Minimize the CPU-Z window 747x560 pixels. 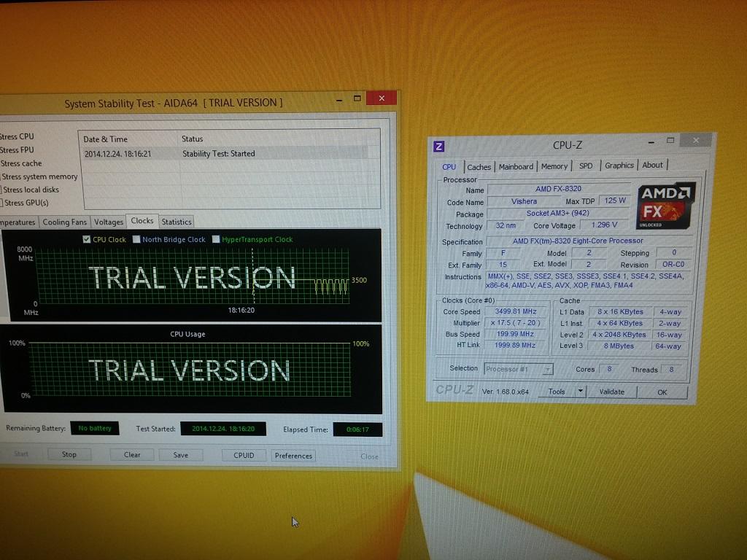[x=651, y=141]
